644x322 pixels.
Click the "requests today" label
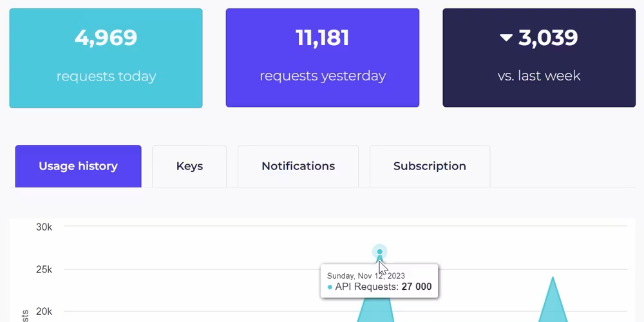coord(106,76)
